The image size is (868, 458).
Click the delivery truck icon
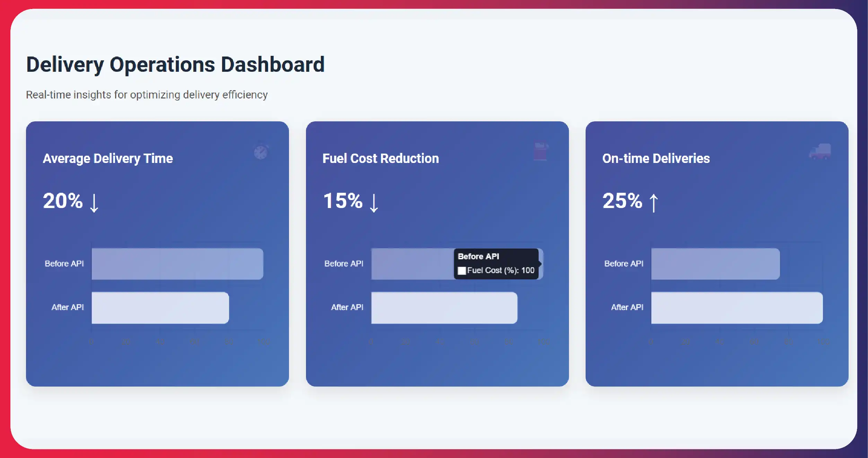(x=820, y=152)
